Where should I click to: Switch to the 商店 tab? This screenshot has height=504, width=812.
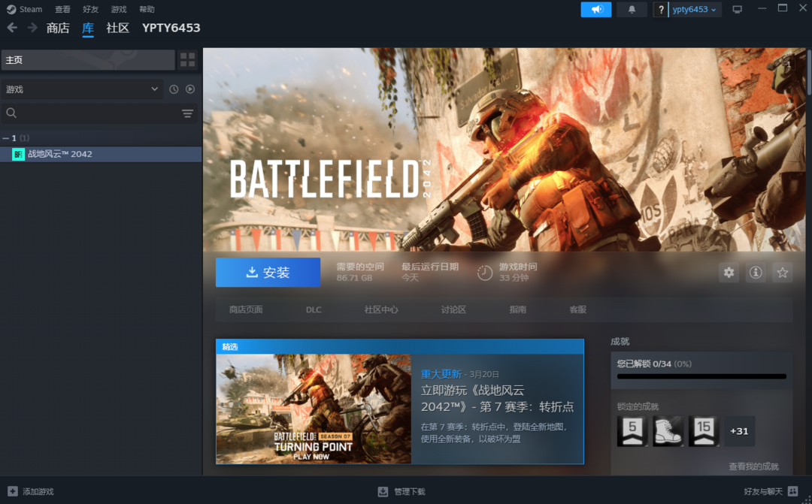57,28
